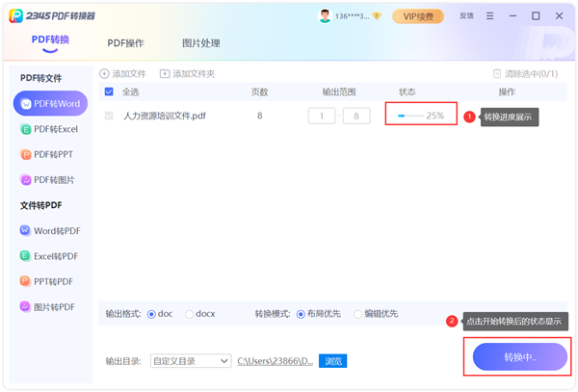Image resolution: width=578 pixels, height=392 pixels.
Task: Toggle checkbox for 人力资源培训文件.pdf
Action: click(x=109, y=116)
